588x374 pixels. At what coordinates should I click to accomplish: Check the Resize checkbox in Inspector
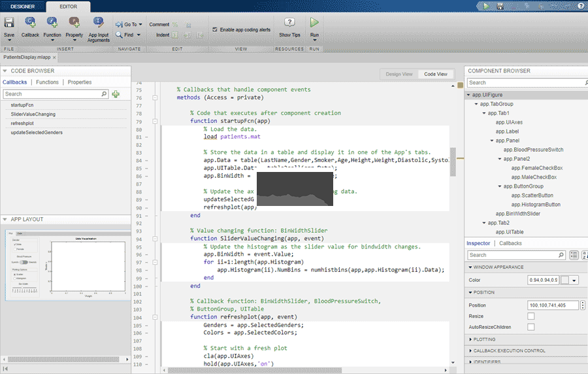tap(531, 316)
